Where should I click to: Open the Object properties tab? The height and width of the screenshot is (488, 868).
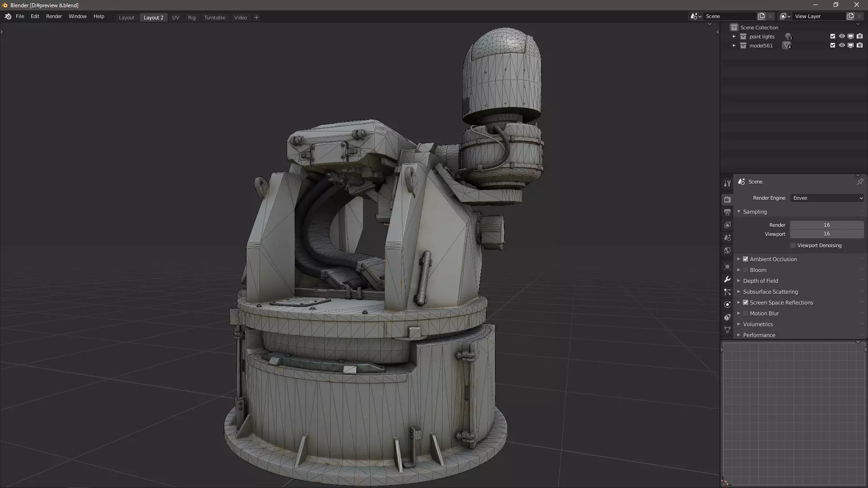tap(727, 267)
